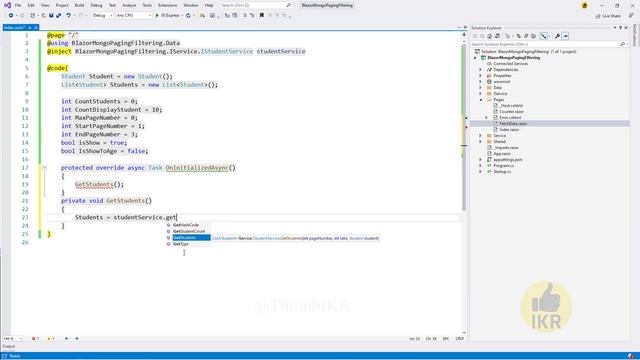Open Solution Explorer window position dropdown

click(615, 28)
